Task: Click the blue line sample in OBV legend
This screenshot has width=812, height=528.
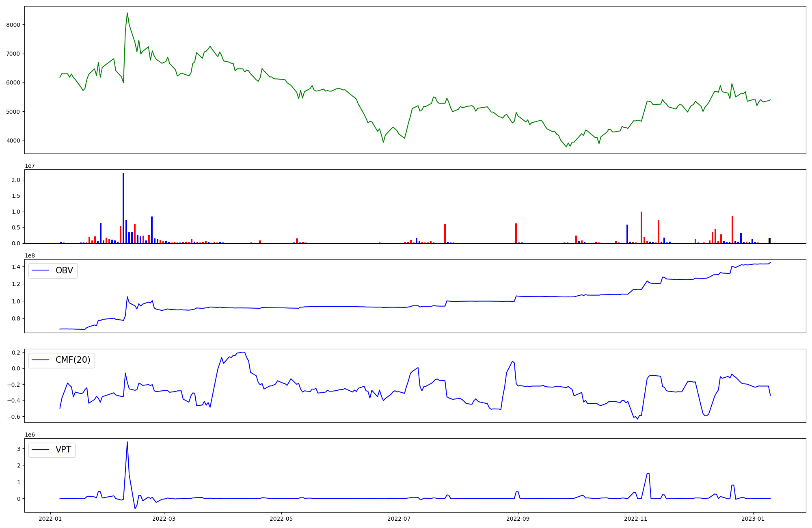Action: pos(40,270)
